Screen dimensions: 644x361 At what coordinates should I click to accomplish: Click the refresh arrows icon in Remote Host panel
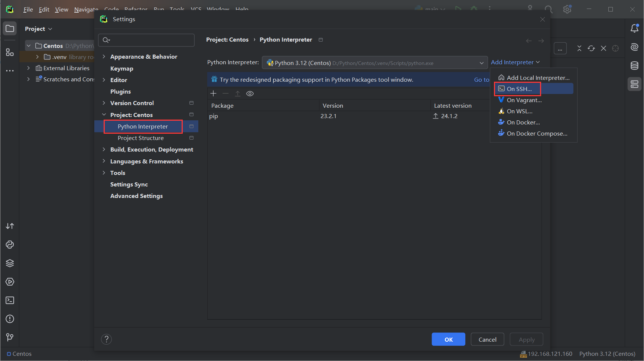click(591, 49)
